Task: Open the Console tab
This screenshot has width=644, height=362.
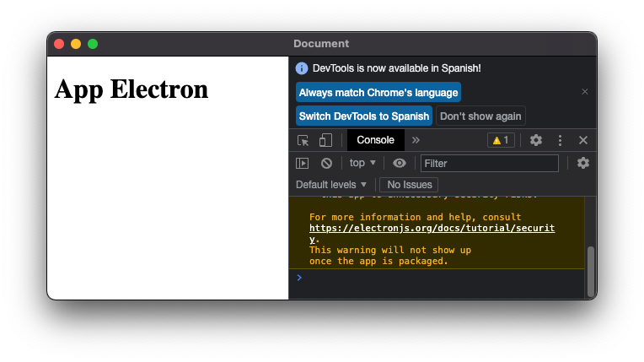Action: pos(375,140)
